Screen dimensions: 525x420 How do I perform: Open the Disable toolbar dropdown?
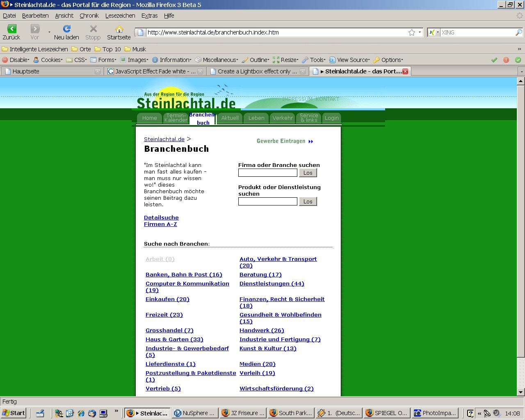[16, 60]
